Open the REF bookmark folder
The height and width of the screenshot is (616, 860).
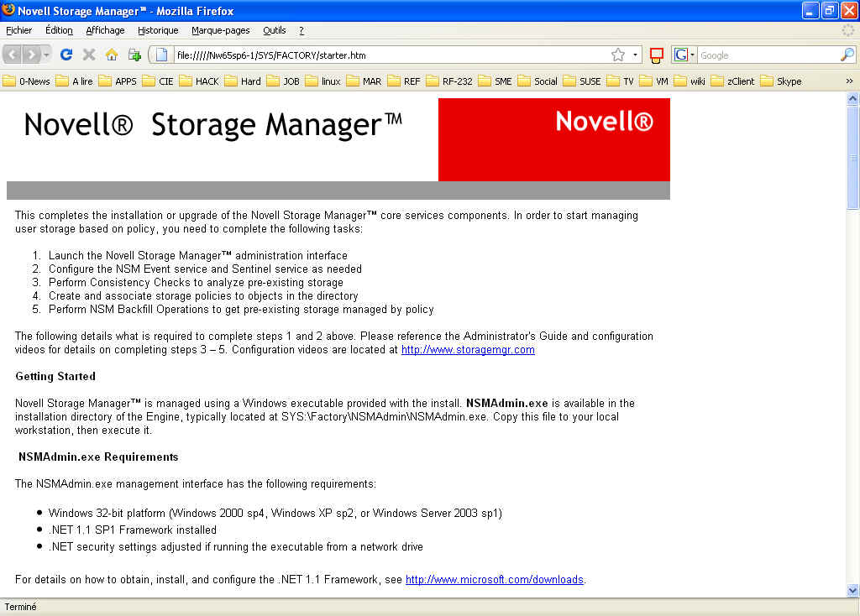pos(404,81)
